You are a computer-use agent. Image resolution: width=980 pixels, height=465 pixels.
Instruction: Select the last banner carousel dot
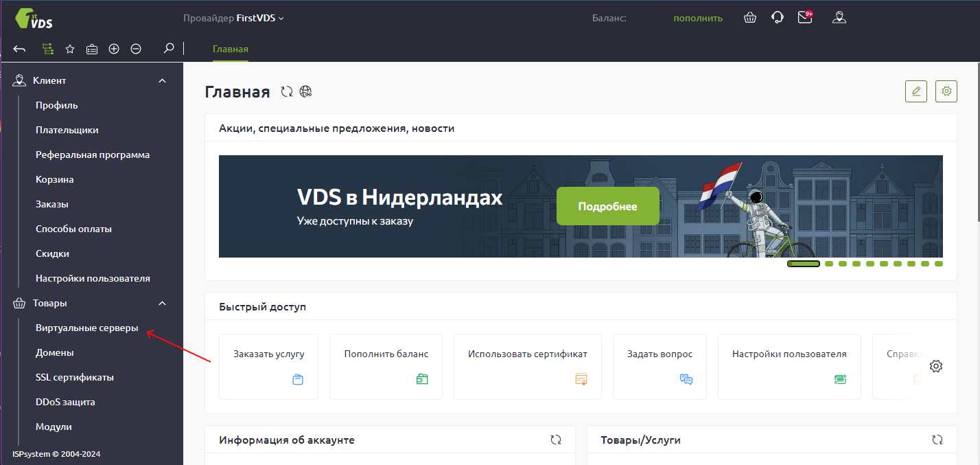(x=939, y=264)
